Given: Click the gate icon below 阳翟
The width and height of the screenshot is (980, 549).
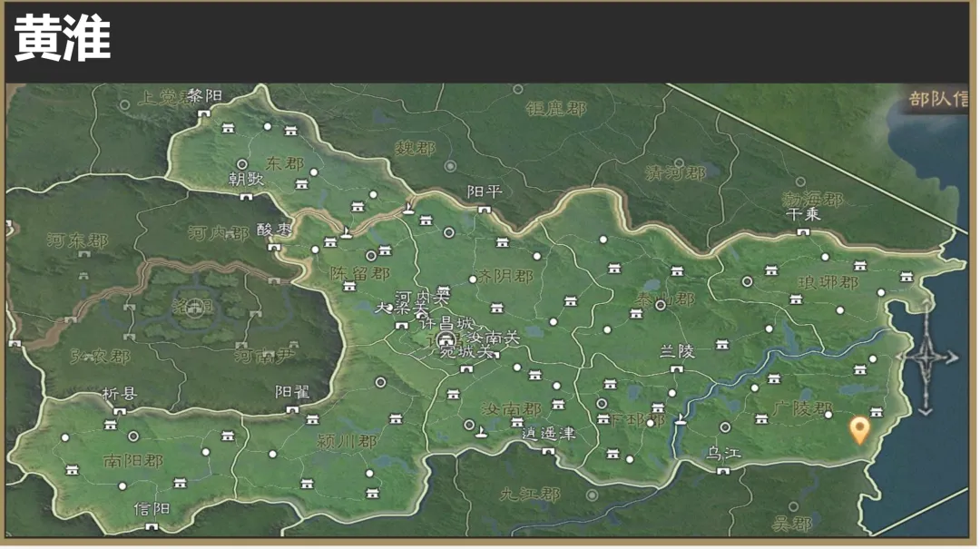Looking at the screenshot, I should pyautogui.click(x=292, y=409).
